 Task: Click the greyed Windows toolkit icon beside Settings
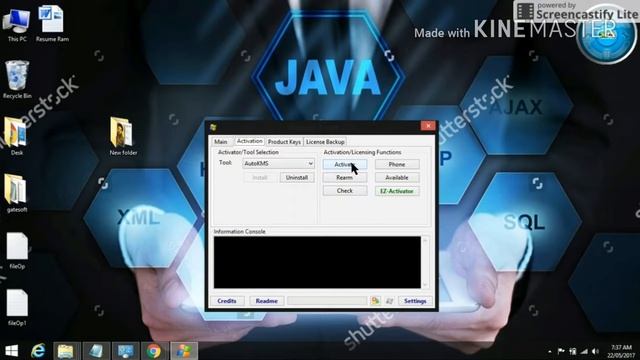coord(389,301)
